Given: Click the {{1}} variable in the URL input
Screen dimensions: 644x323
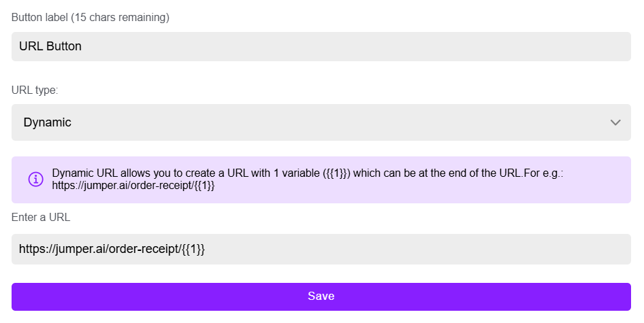Looking at the screenshot, I should [x=193, y=249].
